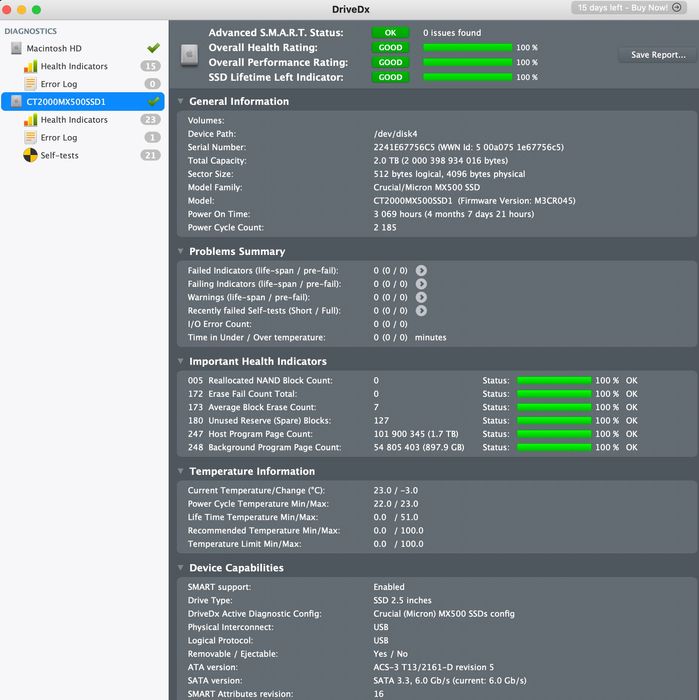Click 'Crucial (Micron) MX500 SSDs config' text
Viewport: 699px width, 700px height.
tap(444, 613)
